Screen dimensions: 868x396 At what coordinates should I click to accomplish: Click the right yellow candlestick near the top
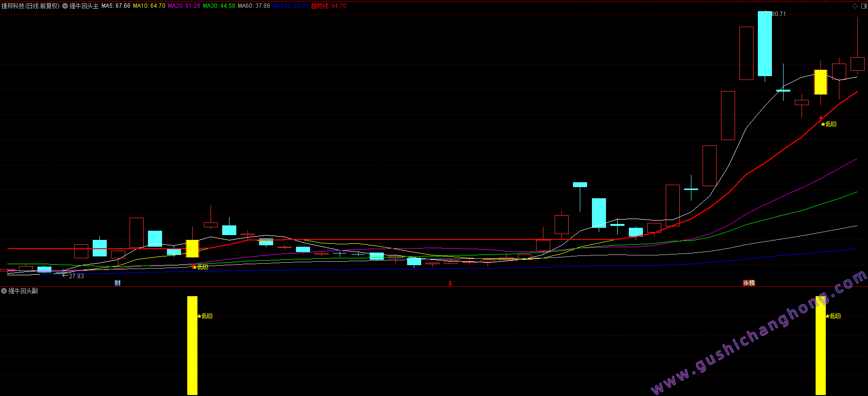tap(820, 82)
